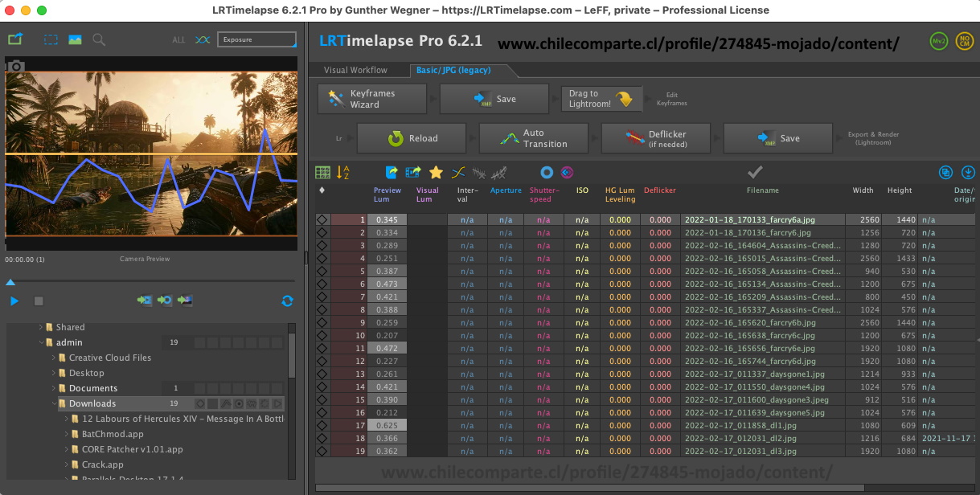Expand the Documents folder

54,388
